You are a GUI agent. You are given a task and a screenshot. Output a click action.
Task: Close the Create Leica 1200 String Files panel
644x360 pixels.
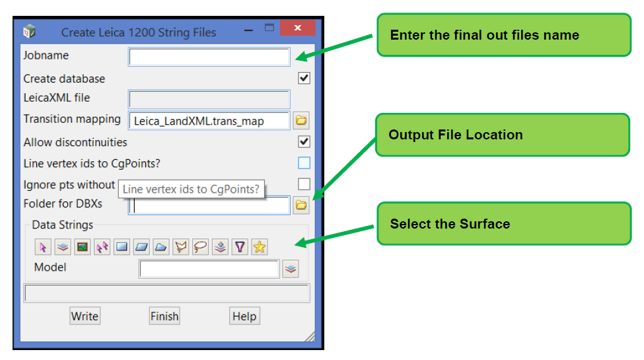[x=298, y=28]
